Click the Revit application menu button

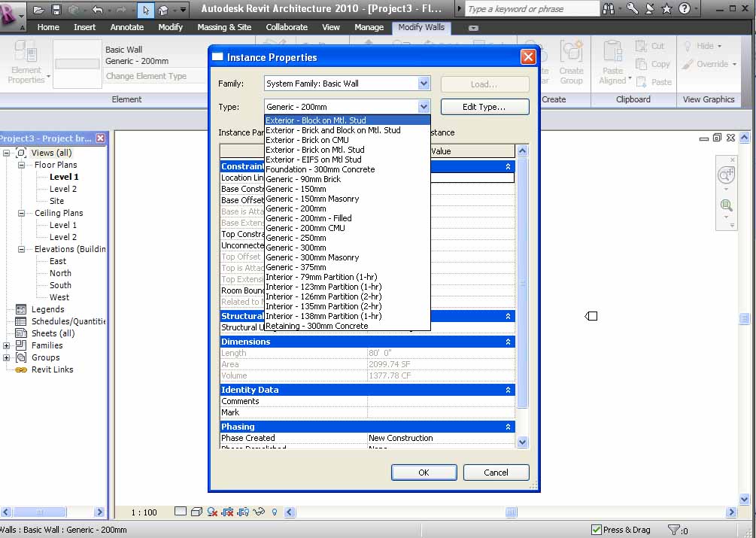[x=12, y=13]
